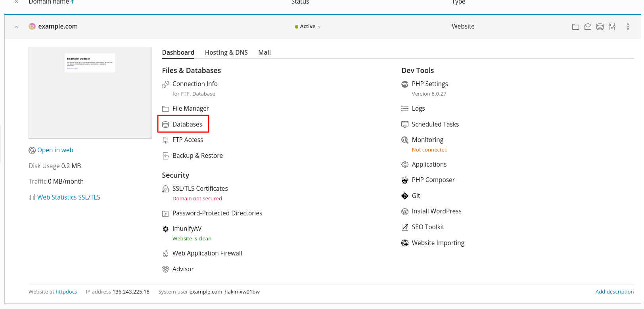Collapse the example.com domain row
The height and width of the screenshot is (309, 644).
coord(16,27)
